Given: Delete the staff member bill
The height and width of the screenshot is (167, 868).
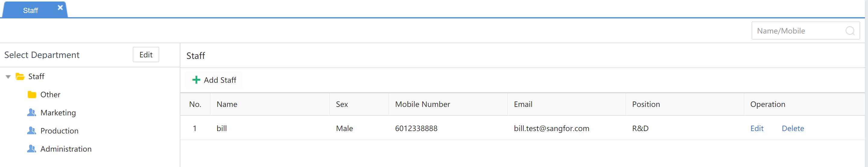Looking at the screenshot, I should click(793, 129).
